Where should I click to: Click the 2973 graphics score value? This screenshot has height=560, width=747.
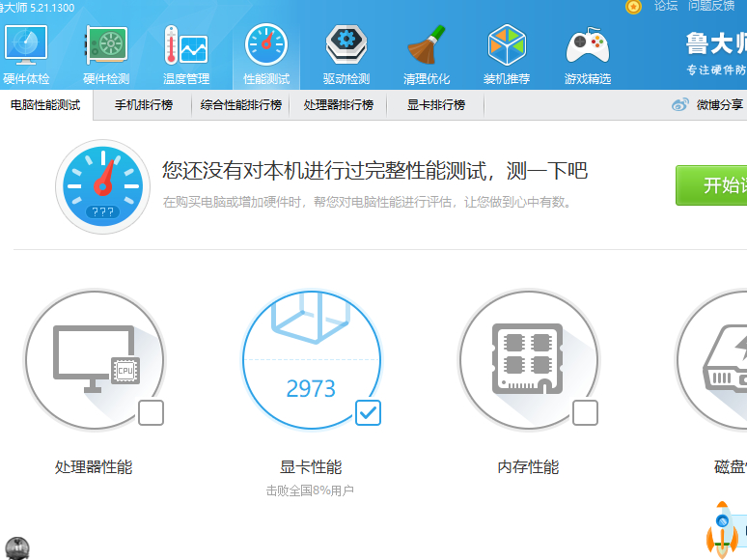coord(311,388)
